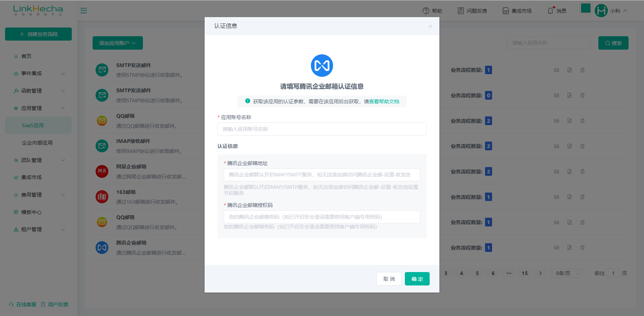Focus the application name search field
The width and height of the screenshot is (644, 316).
[549, 43]
